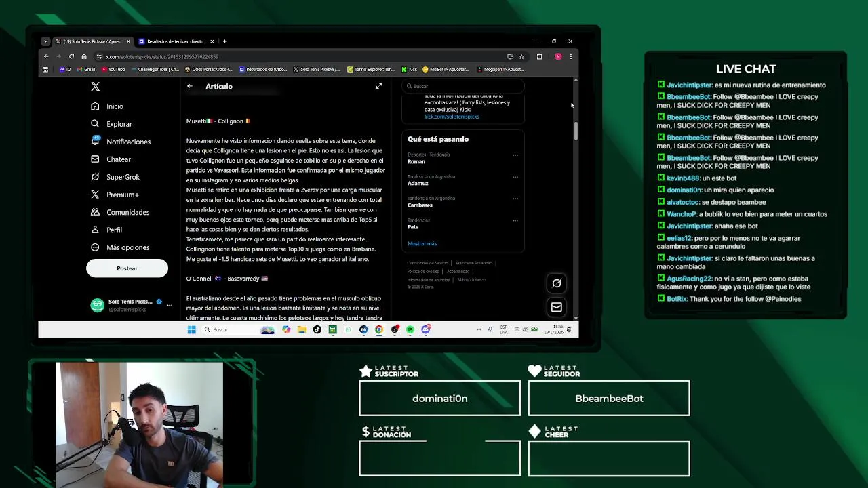Image resolution: width=868 pixels, height=488 pixels.
Task: Open Challenger Tour bookmark
Action: (155, 69)
